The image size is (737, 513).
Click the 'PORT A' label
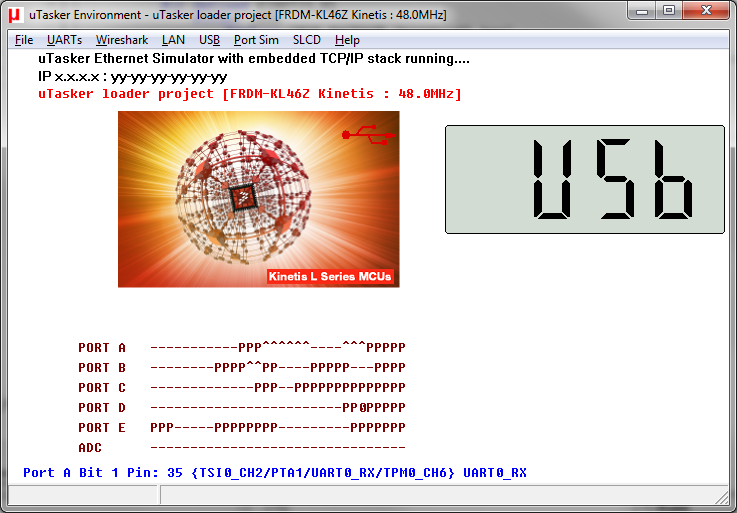[102, 347]
